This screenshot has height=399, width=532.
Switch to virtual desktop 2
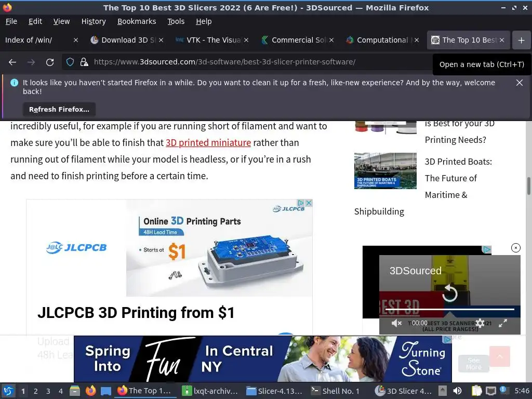click(x=36, y=391)
